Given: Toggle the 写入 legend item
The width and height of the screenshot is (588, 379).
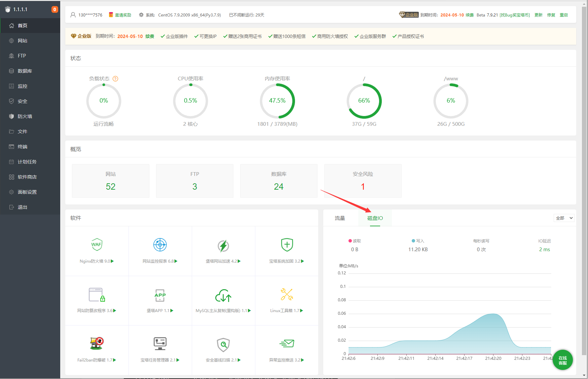Looking at the screenshot, I should [418, 241].
